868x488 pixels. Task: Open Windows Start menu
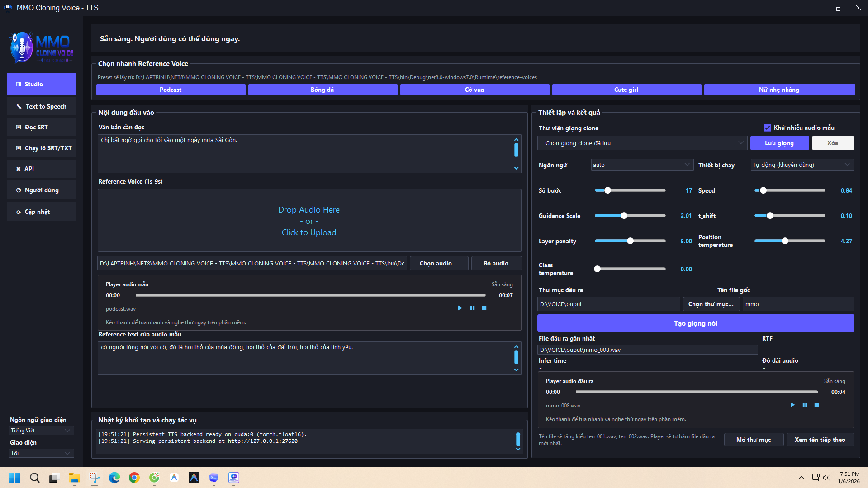pyautogui.click(x=14, y=478)
